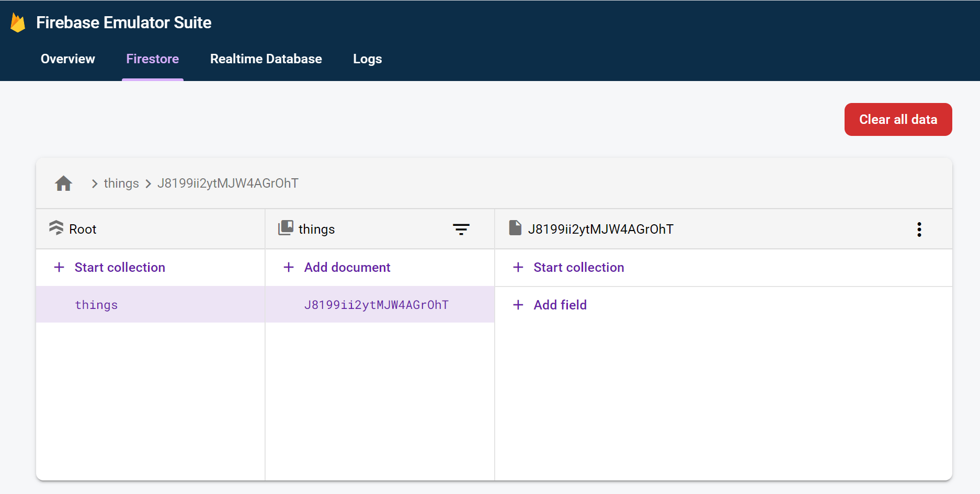
Task: Switch to the Overview tab
Action: [67, 59]
